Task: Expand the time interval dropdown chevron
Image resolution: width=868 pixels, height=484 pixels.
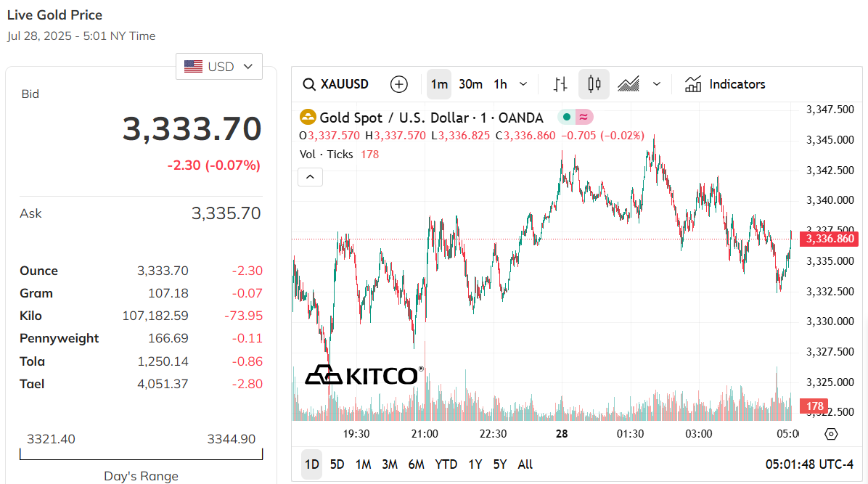Action: [523, 84]
